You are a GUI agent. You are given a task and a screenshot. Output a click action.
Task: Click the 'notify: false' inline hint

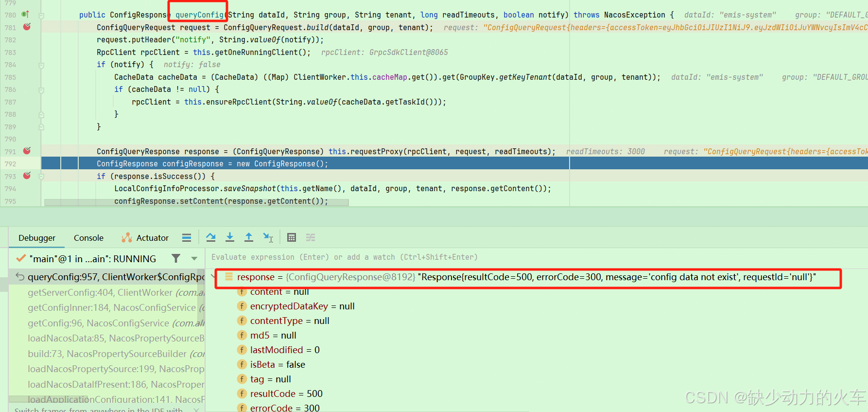pos(192,64)
